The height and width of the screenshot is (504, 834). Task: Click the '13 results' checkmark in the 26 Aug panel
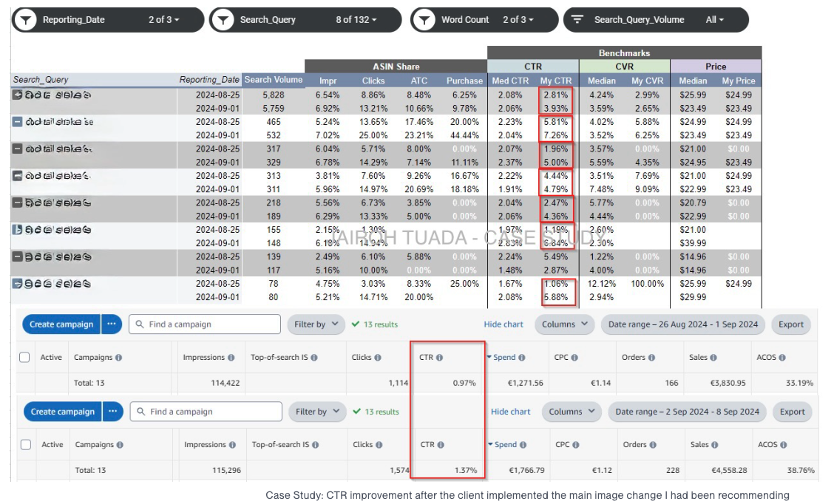[356, 324]
